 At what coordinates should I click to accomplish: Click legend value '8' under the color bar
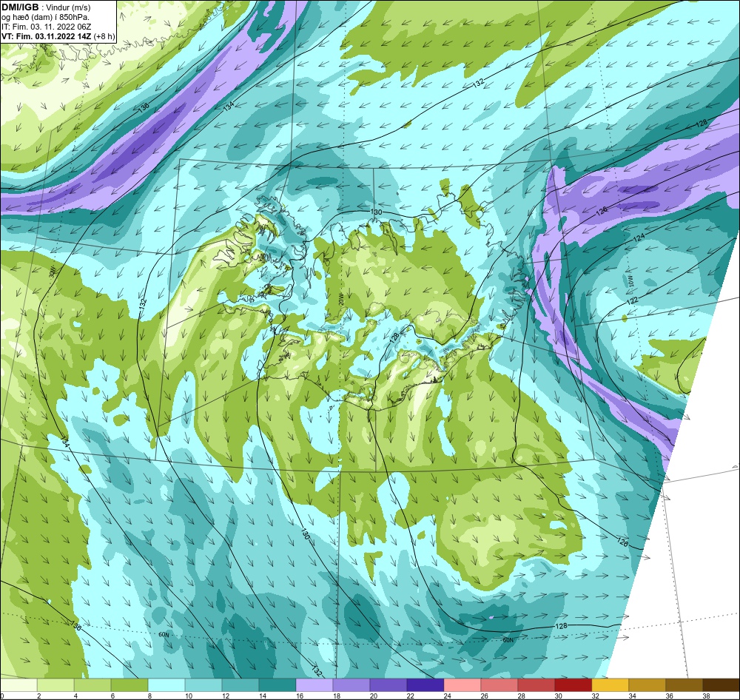click(148, 696)
